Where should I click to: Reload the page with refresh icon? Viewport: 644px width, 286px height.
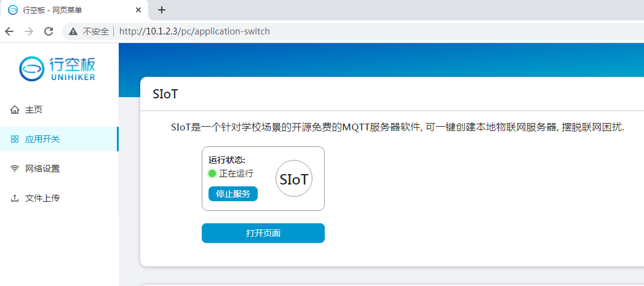pyautogui.click(x=49, y=31)
